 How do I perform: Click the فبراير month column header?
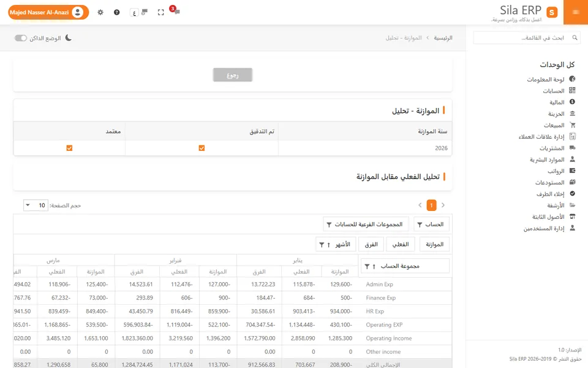tap(175, 260)
